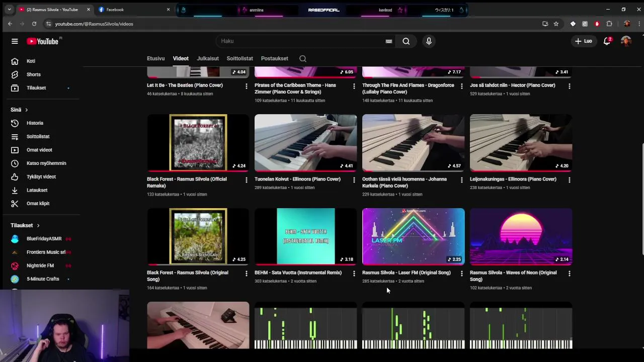Open the account avatar menu
This screenshot has height=362, width=644.
[626, 41]
